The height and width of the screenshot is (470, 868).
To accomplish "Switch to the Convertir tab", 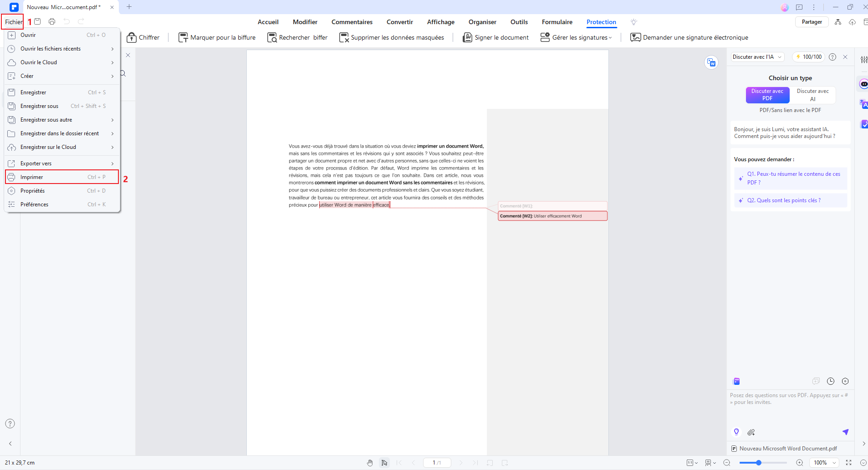I will coord(400,22).
